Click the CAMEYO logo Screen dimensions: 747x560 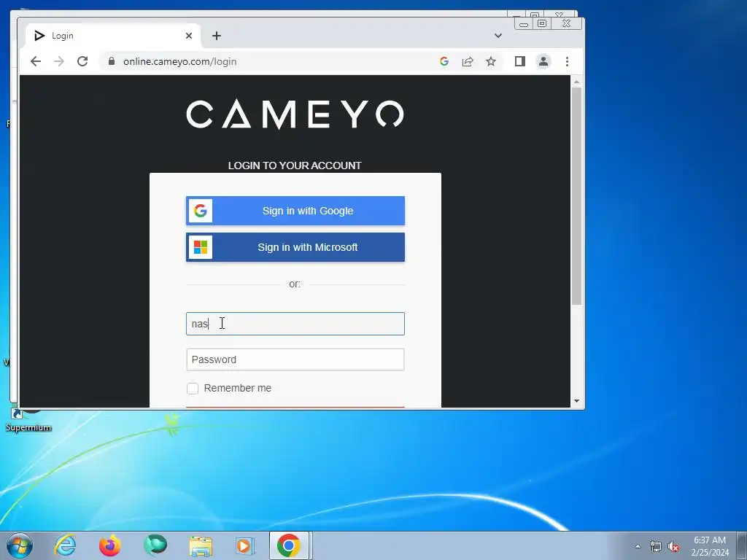(x=295, y=114)
